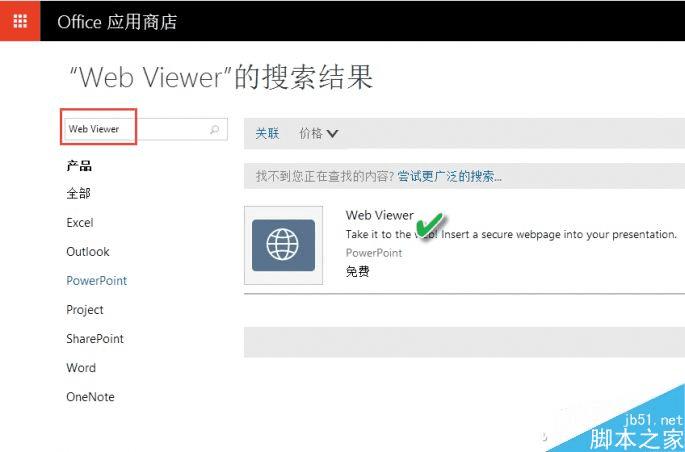Filter products by SharePoint

pos(95,338)
